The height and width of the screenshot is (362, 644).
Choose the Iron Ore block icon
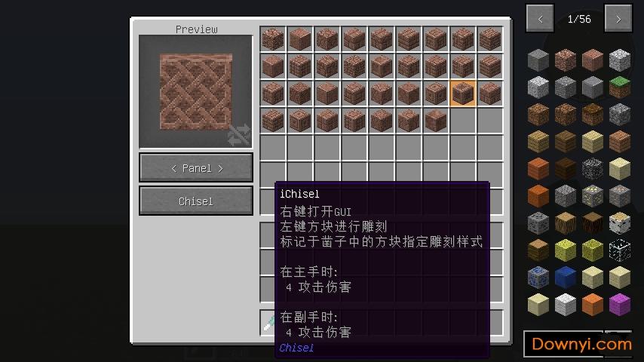pyautogui.click(x=619, y=195)
